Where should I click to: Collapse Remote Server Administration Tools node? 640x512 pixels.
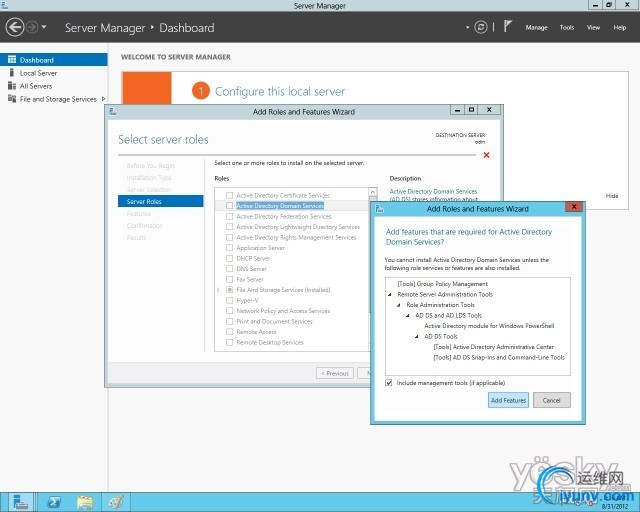pos(389,294)
